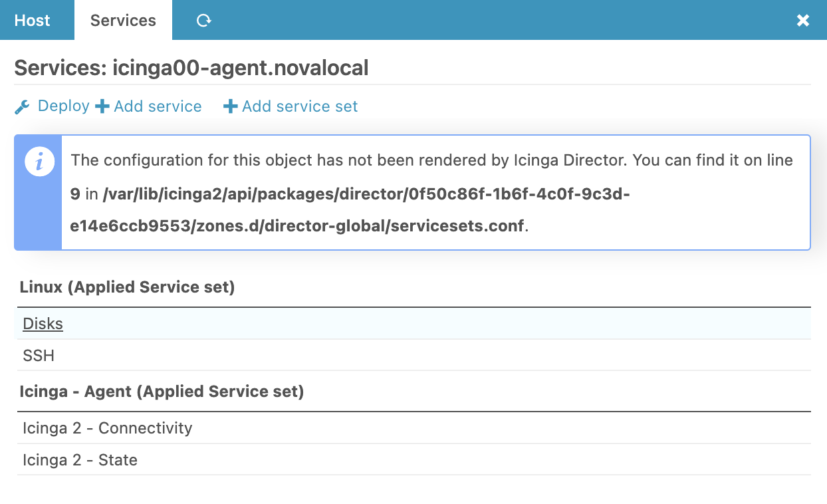
Task: Switch to the Host tab
Action: [31, 20]
